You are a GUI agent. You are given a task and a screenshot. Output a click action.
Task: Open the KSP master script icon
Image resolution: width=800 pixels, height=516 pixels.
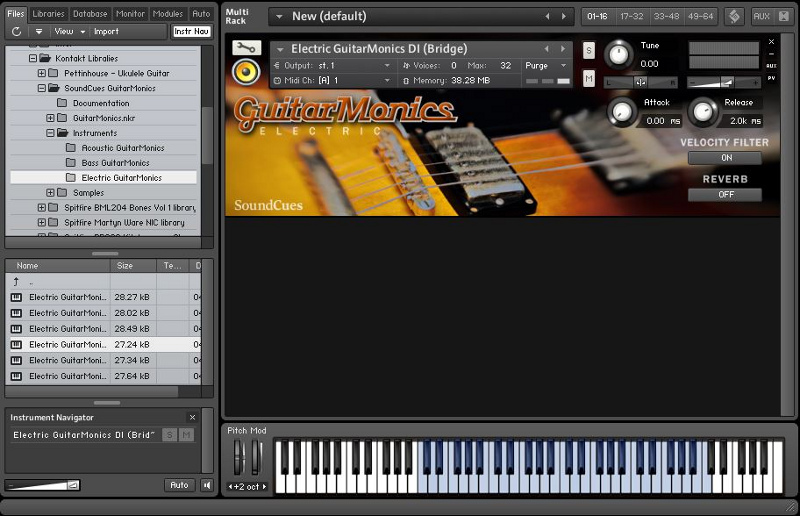pos(734,16)
